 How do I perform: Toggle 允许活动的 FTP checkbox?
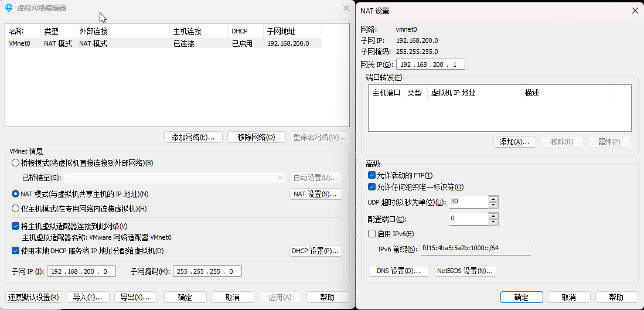pyautogui.click(x=372, y=175)
